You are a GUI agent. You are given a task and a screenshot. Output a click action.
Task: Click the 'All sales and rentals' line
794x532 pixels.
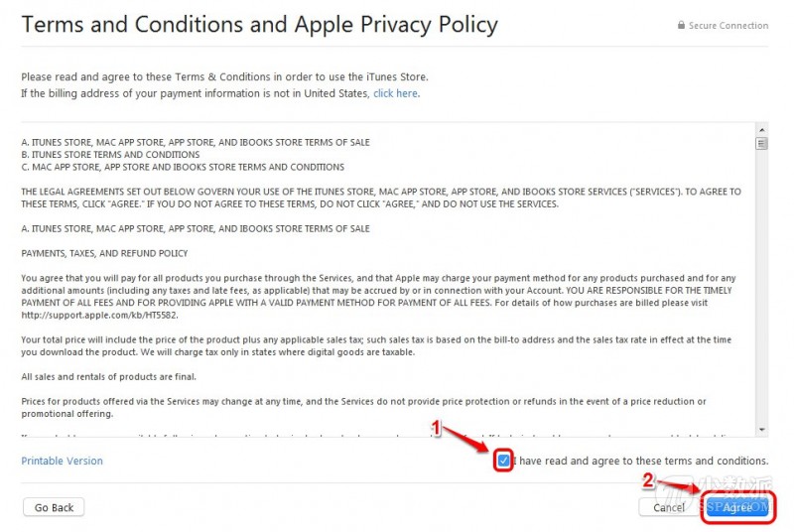[109, 377]
